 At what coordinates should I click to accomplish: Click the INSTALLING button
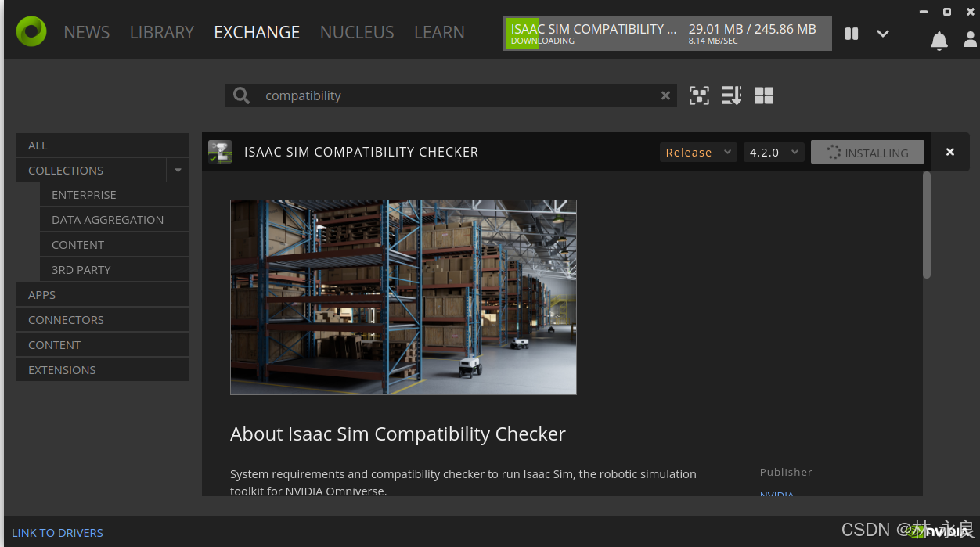tap(867, 153)
